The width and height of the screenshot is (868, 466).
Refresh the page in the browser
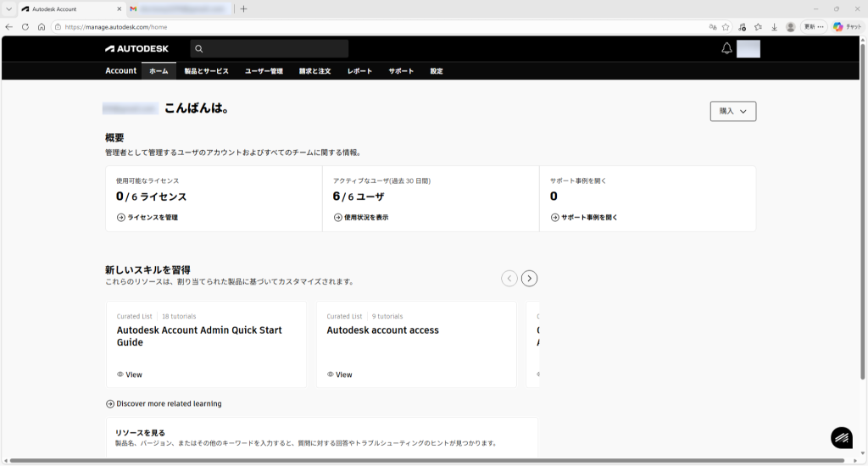(x=25, y=27)
